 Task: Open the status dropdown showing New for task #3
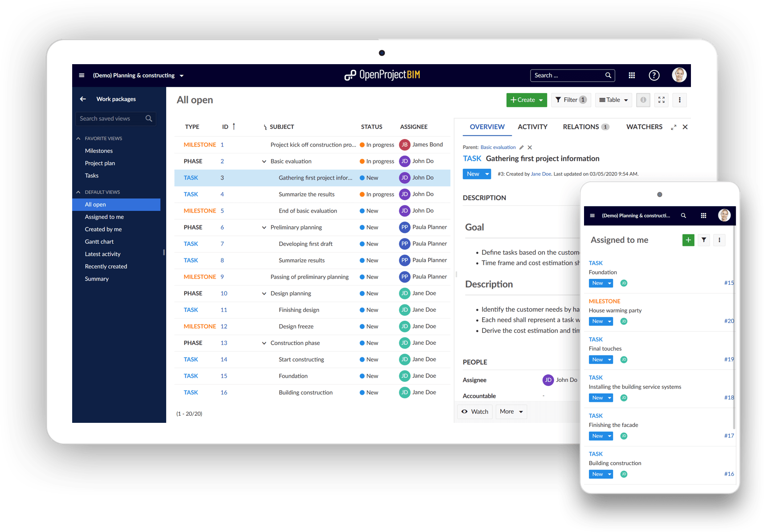point(476,174)
